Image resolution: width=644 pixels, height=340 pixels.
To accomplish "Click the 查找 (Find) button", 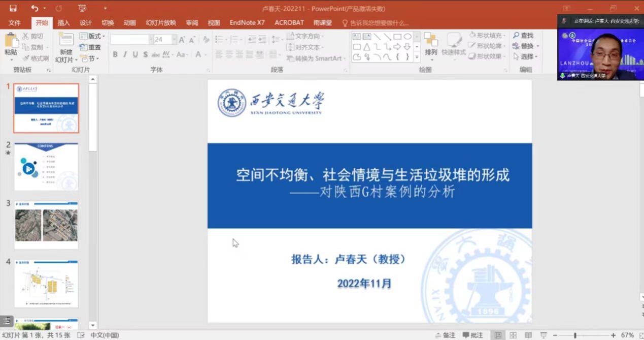I will click(x=523, y=36).
